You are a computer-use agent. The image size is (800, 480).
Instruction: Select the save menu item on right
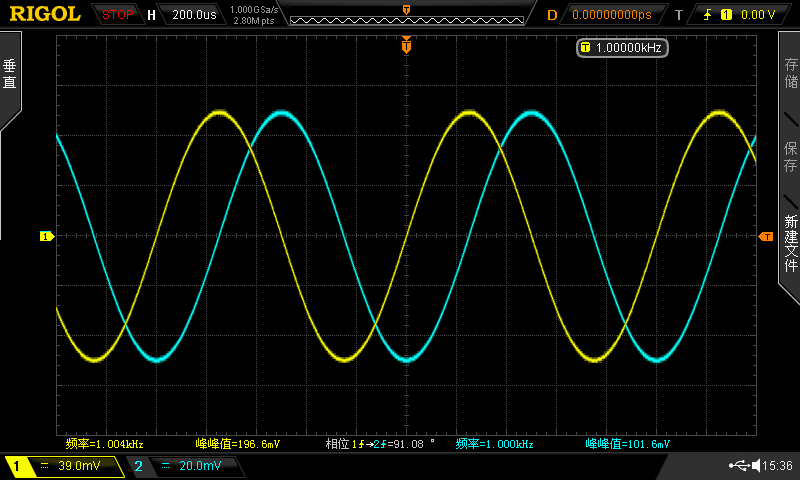click(x=790, y=157)
